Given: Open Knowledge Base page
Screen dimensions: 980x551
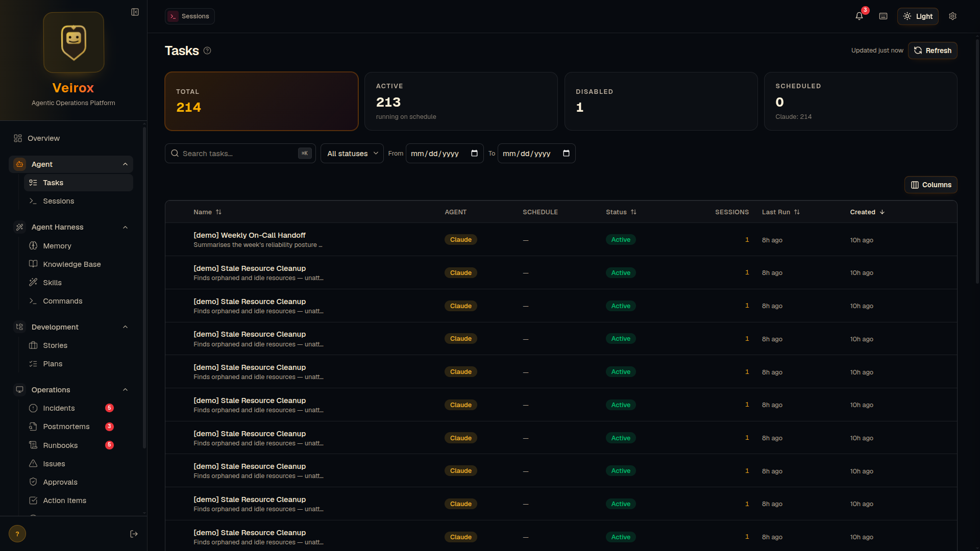Looking at the screenshot, I should tap(79, 264).
